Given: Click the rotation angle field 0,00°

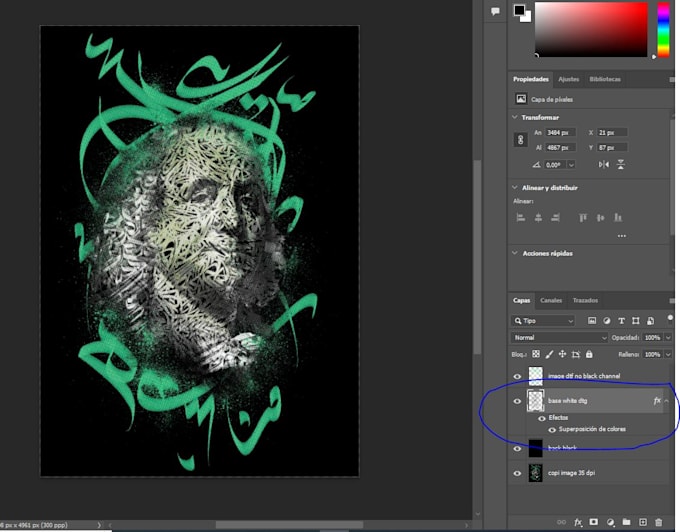Looking at the screenshot, I should (x=555, y=165).
